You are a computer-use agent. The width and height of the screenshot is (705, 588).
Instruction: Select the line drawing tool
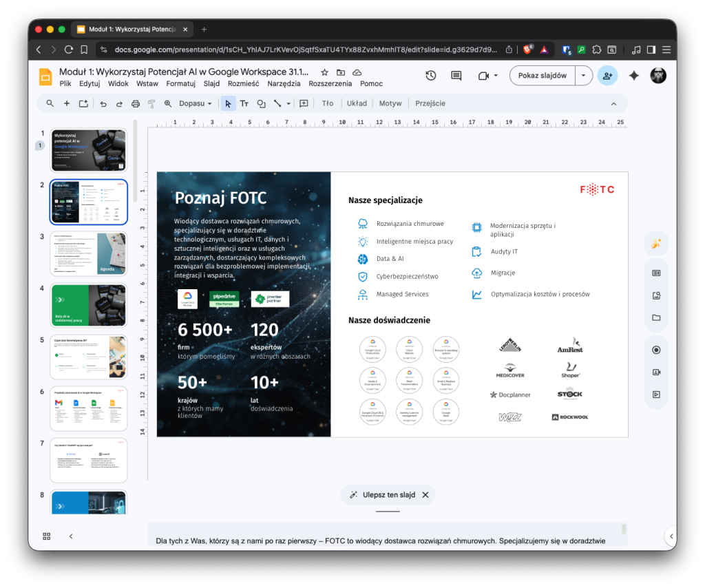[277, 103]
